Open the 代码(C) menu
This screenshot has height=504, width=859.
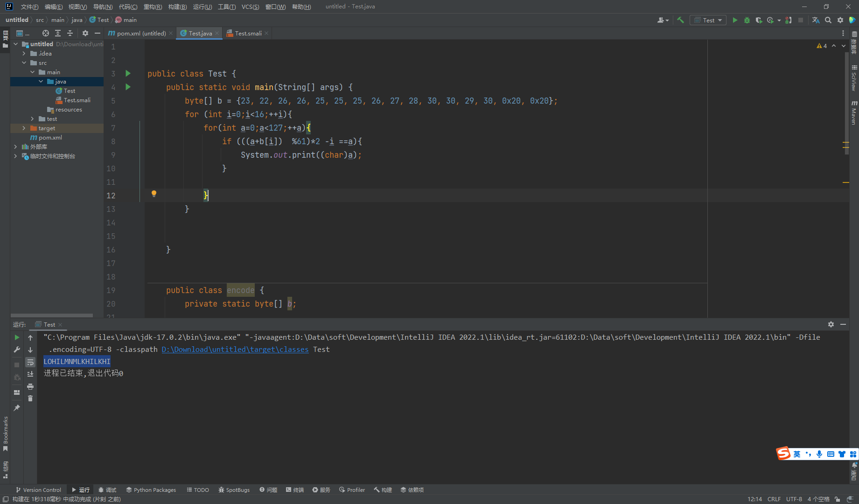127,7
